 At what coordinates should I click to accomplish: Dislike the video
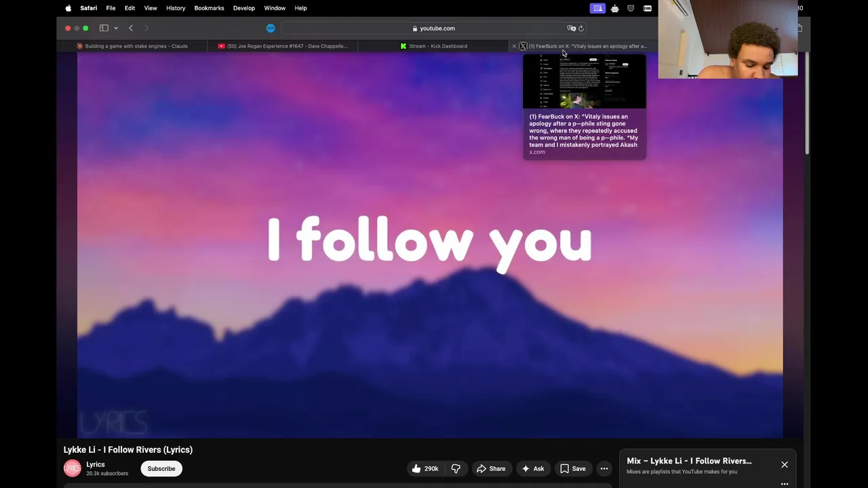point(456,468)
